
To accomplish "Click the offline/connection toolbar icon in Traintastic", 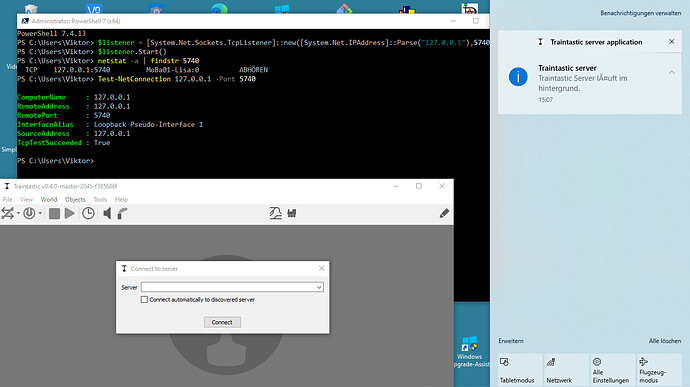I will point(7,214).
